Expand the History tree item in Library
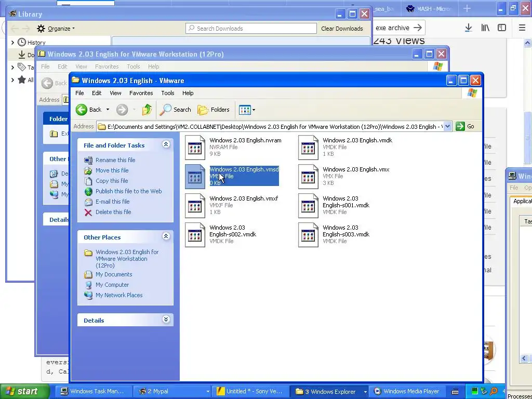Image resolution: width=532 pixels, height=399 pixels. (x=12, y=43)
